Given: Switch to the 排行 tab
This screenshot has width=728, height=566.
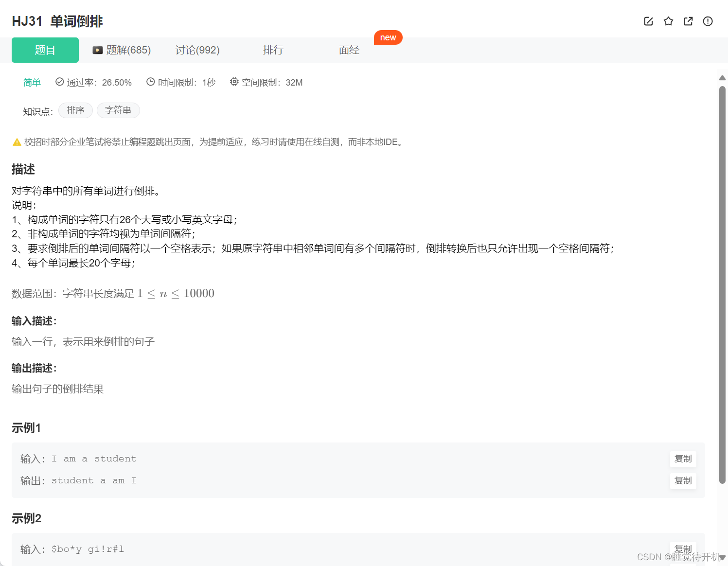Looking at the screenshot, I should point(273,50).
